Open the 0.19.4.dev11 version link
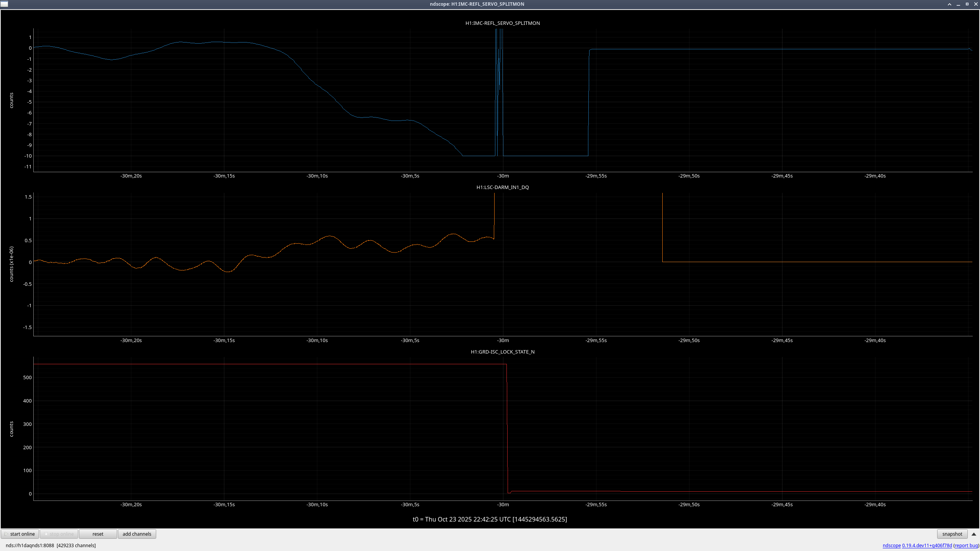 pos(927,545)
